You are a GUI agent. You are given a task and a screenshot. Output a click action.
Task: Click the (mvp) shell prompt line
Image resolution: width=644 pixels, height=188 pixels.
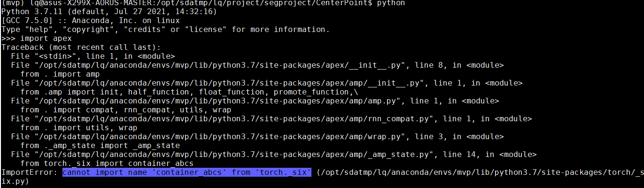click(203, 3)
